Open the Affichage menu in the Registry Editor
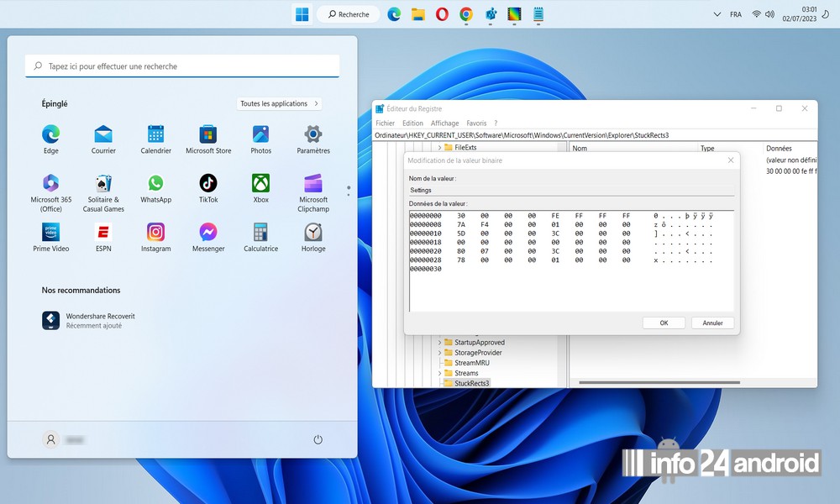 click(x=444, y=123)
